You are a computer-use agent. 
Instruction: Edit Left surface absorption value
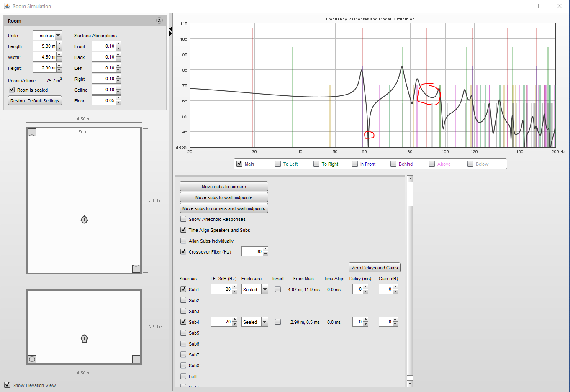pos(104,68)
